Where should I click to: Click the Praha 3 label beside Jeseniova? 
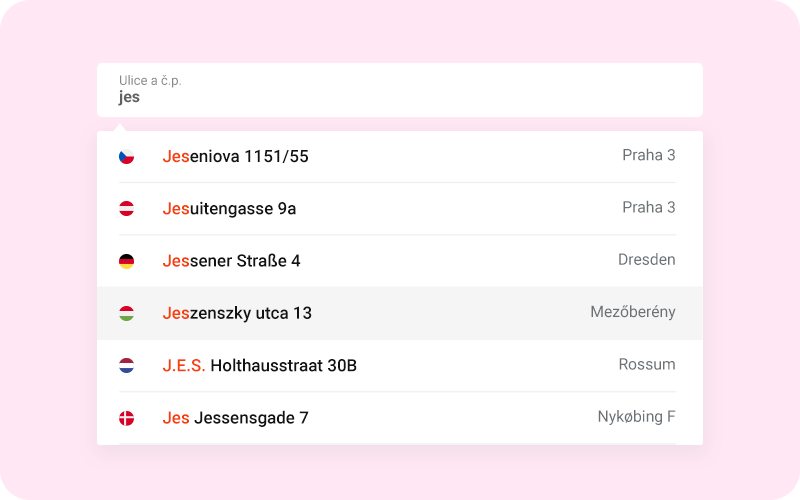pos(648,155)
